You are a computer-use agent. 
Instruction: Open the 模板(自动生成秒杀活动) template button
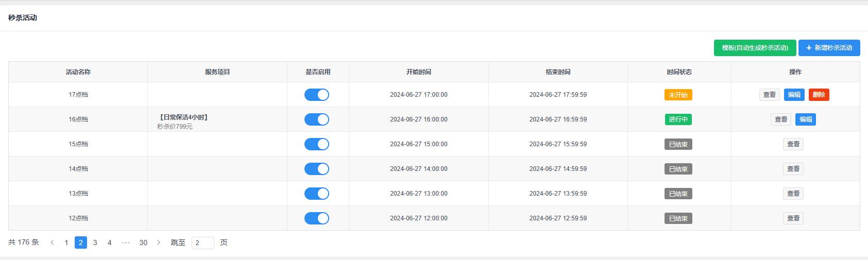click(x=755, y=48)
